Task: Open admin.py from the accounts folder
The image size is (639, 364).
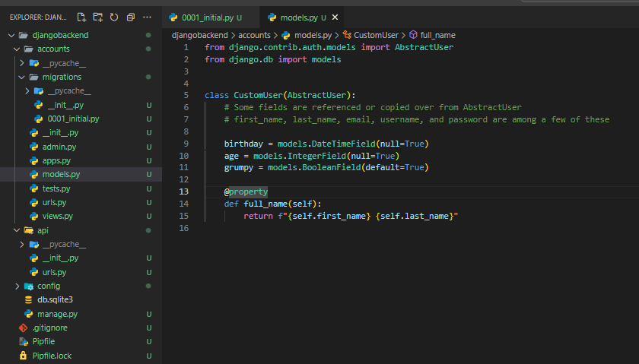Action: (x=59, y=147)
